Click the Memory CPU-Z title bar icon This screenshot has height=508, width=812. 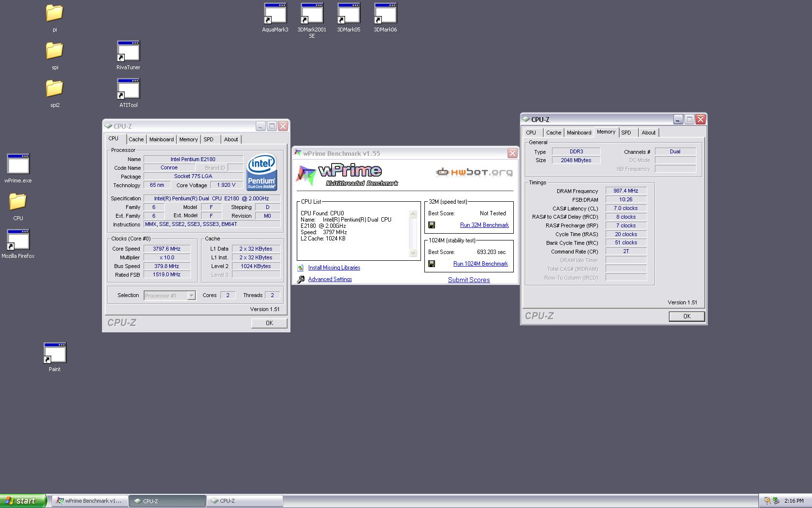(x=526, y=119)
